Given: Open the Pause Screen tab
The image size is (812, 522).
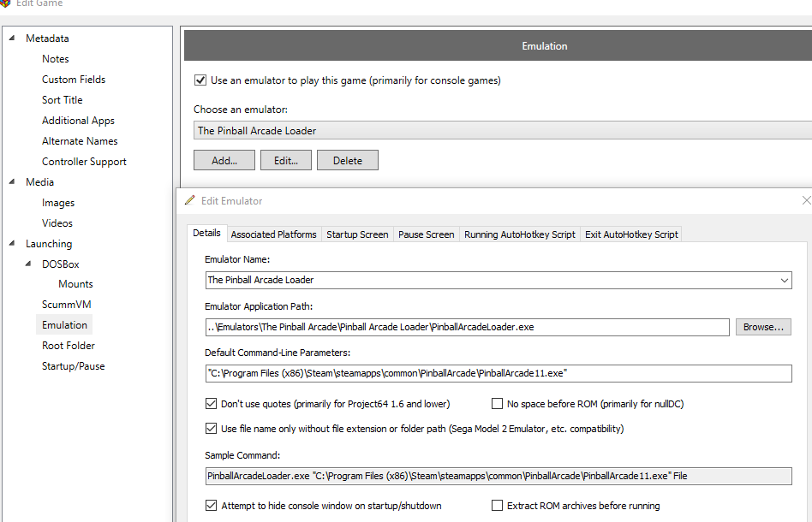Looking at the screenshot, I should (x=427, y=234).
